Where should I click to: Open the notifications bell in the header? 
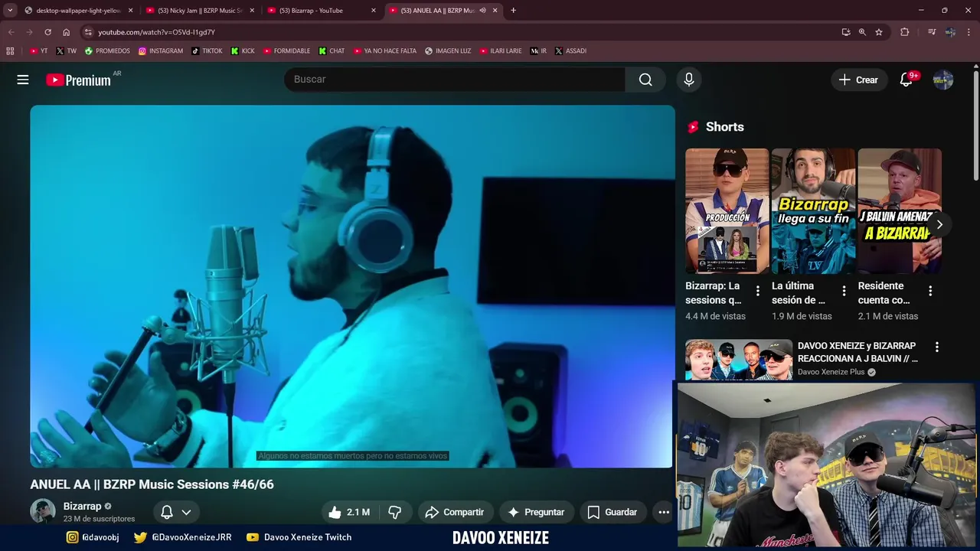pyautogui.click(x=906, y=80)
